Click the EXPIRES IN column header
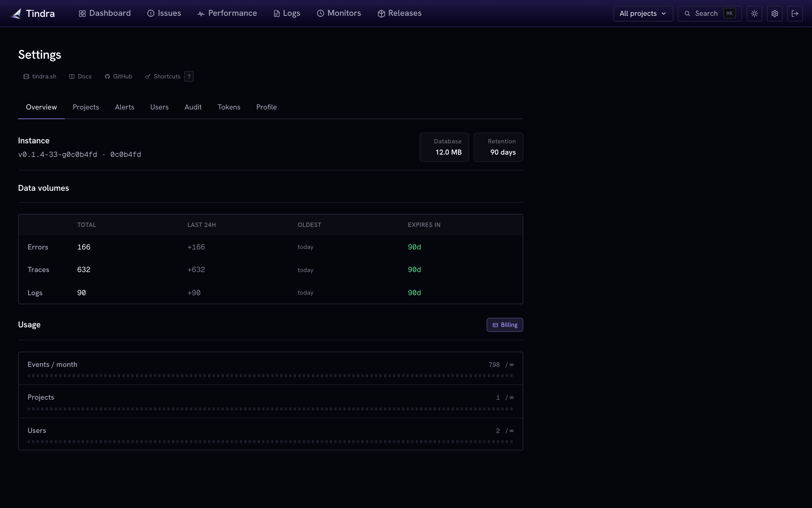Viewport: 812px width, 508px height. [424, 225]
